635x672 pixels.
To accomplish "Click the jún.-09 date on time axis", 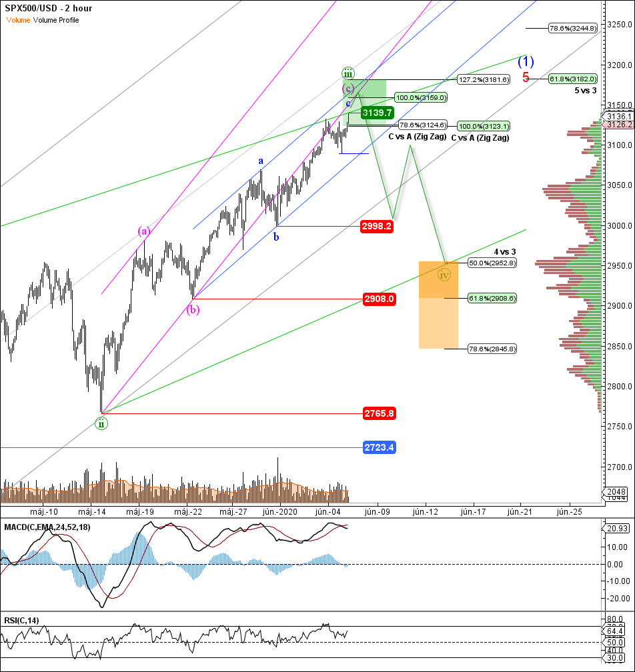I will click(x=378, y=512).
